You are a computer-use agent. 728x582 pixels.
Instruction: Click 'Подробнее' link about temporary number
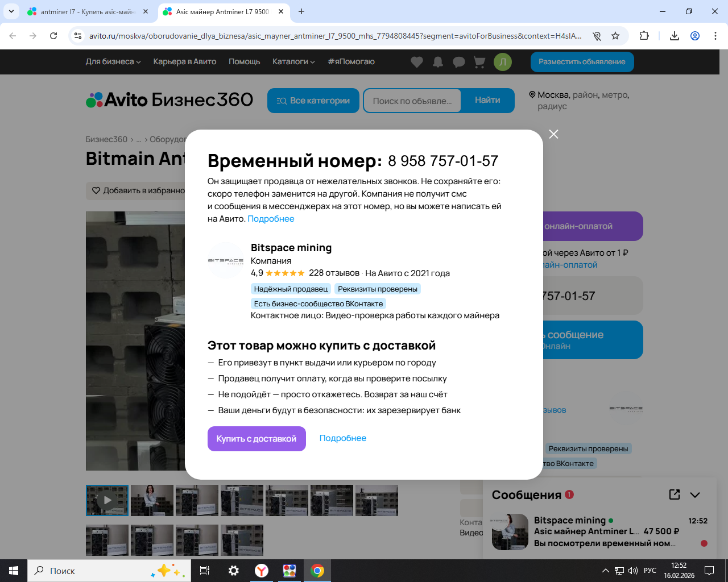coord(271,219)
